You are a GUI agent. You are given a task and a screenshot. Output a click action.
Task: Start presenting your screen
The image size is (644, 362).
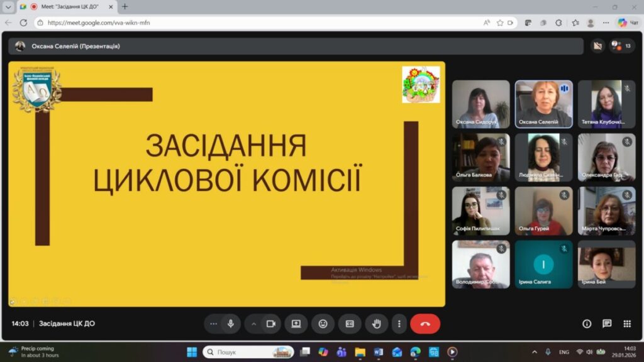tap(296, 324)
